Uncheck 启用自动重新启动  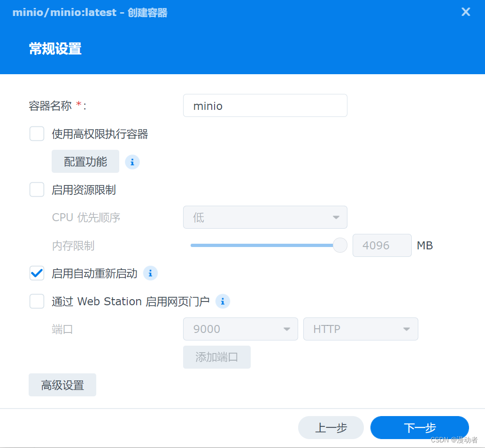(37, 273)
